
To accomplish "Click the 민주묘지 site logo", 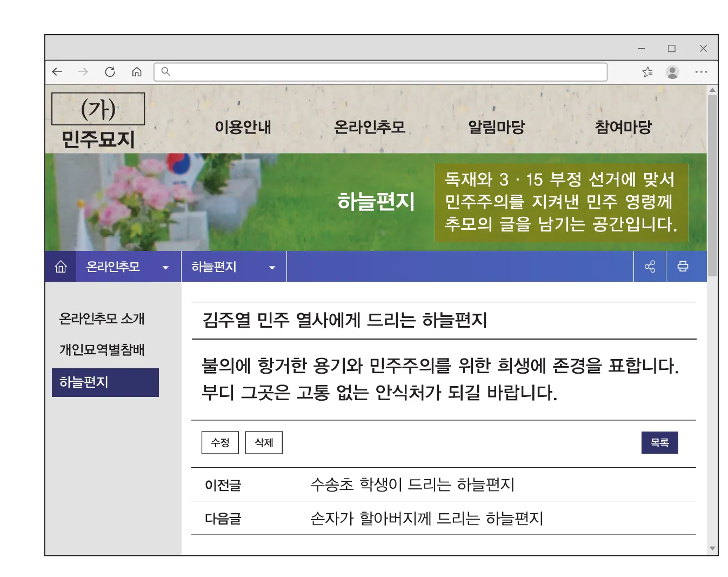I will 98,139.
